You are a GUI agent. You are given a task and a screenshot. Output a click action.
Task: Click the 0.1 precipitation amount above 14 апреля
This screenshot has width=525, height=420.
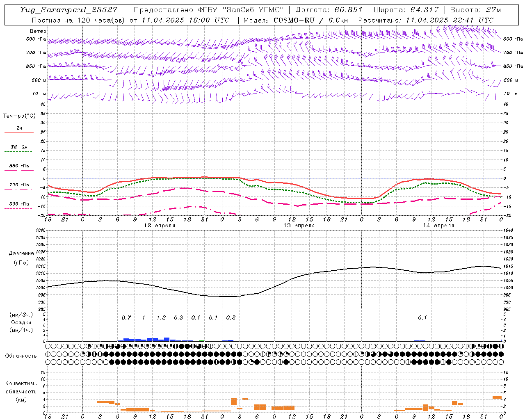pyautogui.click(x=422, y=318)
